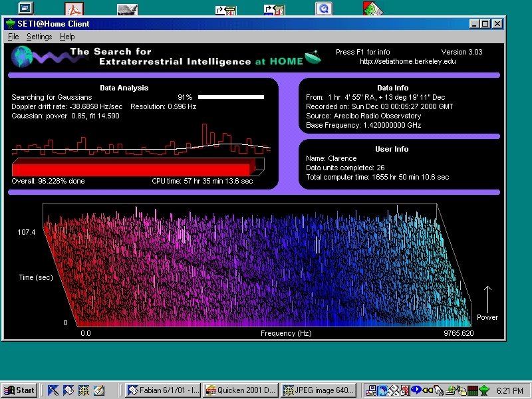Click the "0.0" frequency axis value
Viewport: 532px width, 399px height.
click(86, 334)
